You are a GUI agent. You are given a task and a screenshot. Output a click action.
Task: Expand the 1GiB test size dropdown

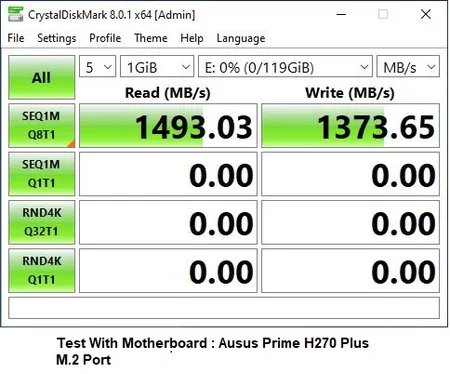click(x=157, y=66)
